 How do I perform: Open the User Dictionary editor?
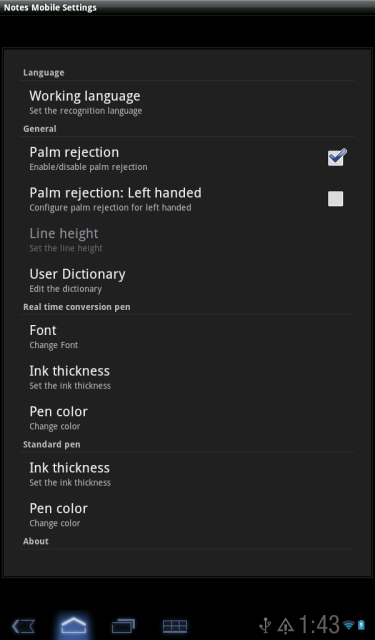[x=187, y=280]
